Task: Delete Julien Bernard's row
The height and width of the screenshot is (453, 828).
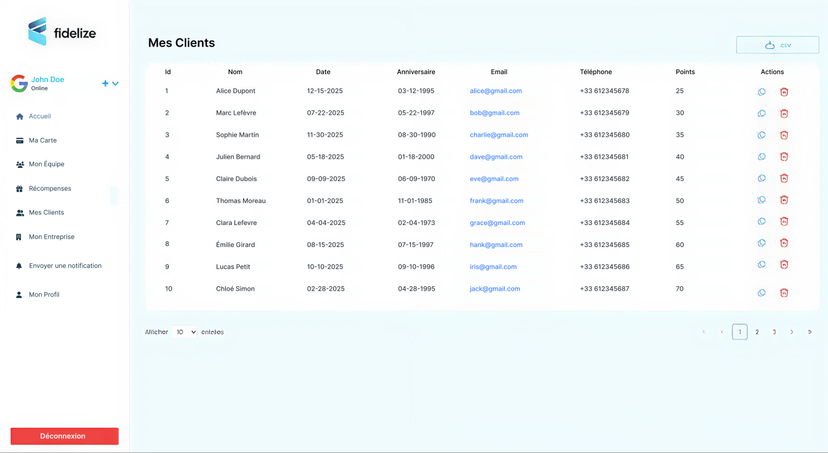Action: (x=784, y=157)
